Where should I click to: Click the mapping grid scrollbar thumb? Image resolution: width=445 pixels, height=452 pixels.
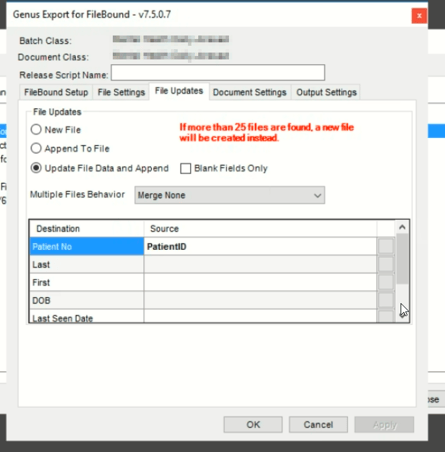(x=402, y=259)
